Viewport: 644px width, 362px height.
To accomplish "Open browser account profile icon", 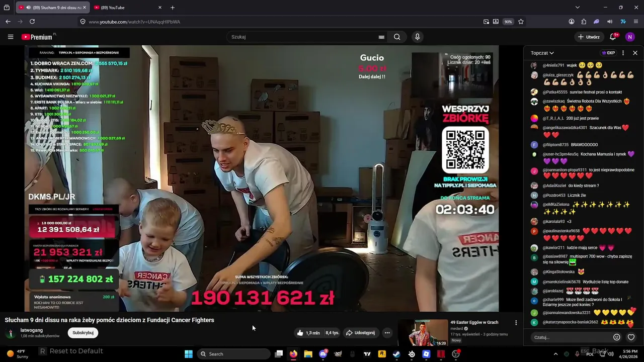I will [x=572, y=22].
